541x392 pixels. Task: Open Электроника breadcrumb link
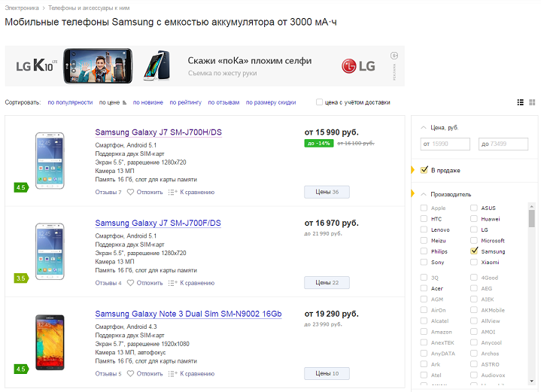[x=22, y=8]
